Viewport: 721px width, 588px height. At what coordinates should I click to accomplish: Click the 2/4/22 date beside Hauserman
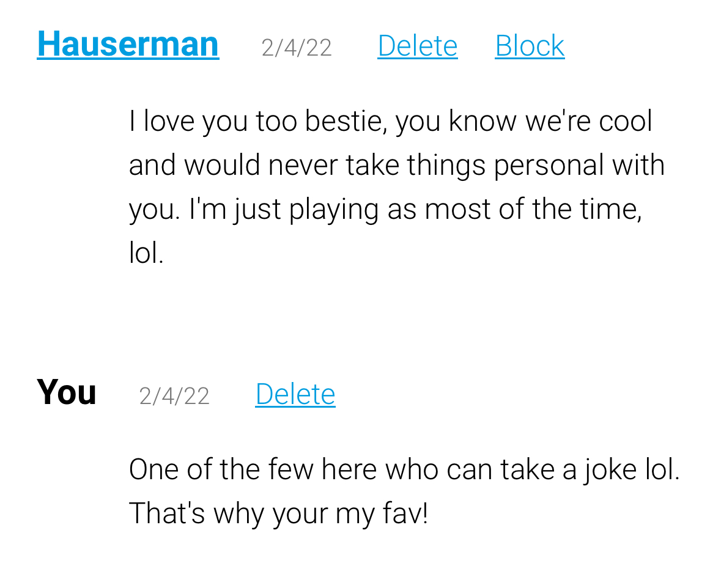[x=297, y=48]
